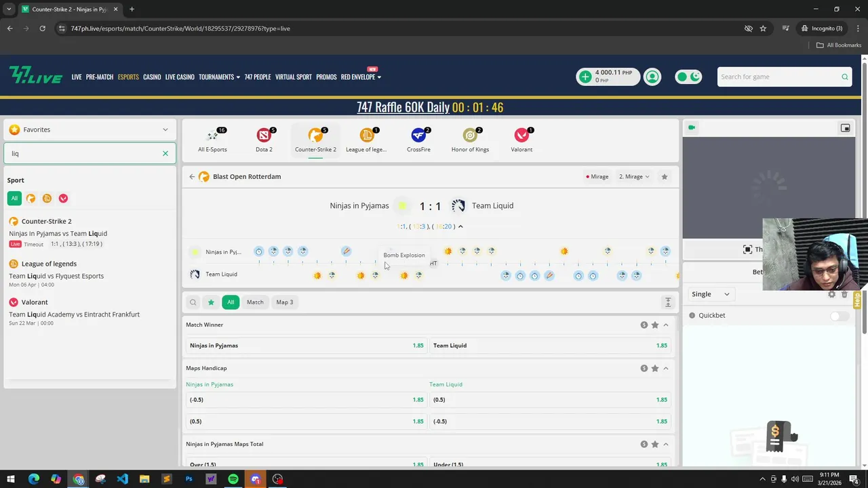
Task: Toggle the dark mode switch
Action: (688, 77)
